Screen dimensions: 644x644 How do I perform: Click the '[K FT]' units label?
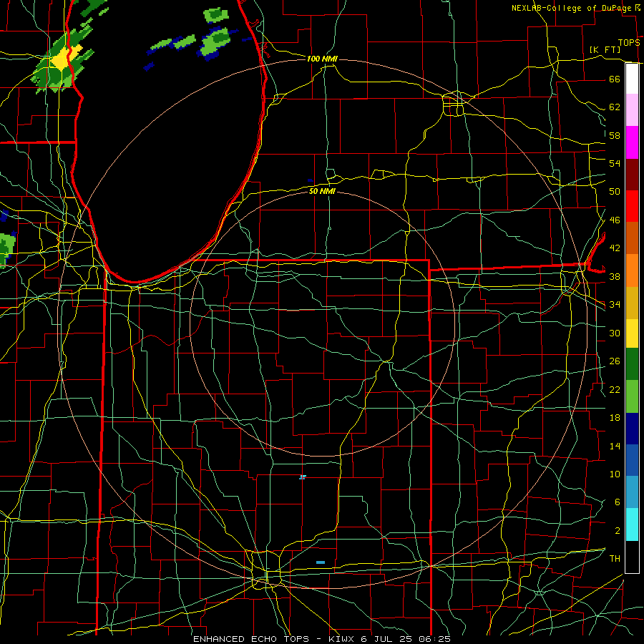605,49
